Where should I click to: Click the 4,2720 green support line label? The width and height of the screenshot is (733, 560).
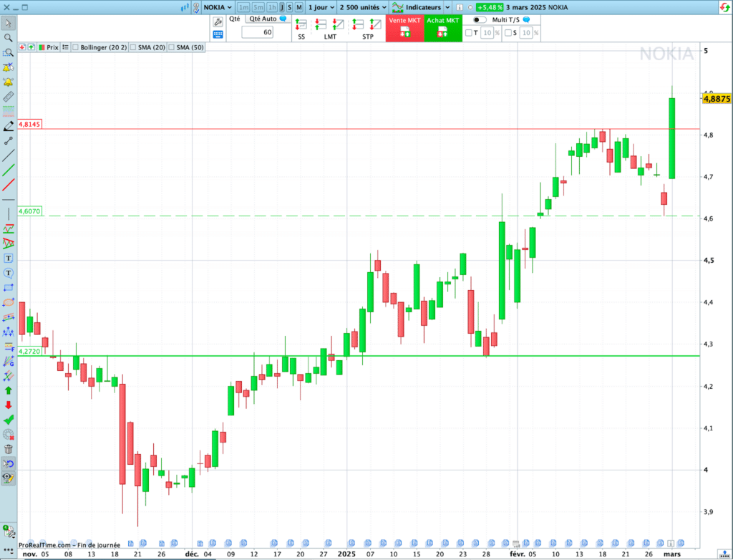click(29, 352)
